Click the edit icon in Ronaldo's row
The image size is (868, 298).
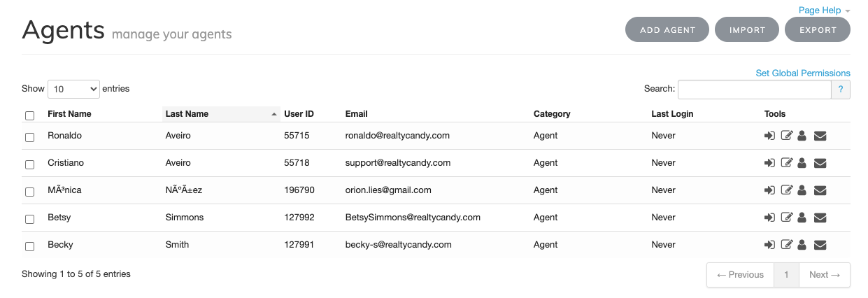[x=786, y=136]
